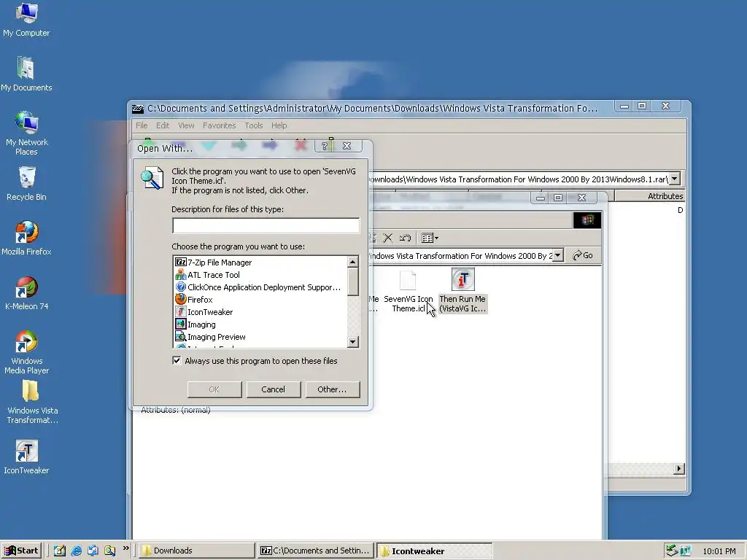This screenshot has height=560, width=747.
Task: Click the taskbar clock showing 10:01 PM
Action: [719, 551]
